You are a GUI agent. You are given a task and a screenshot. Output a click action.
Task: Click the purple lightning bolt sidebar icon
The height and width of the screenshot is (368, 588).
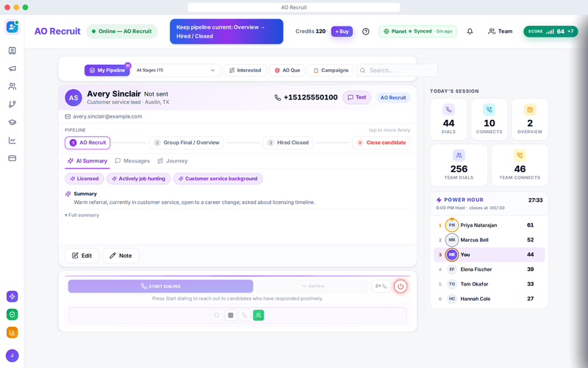tap(12, 297)
